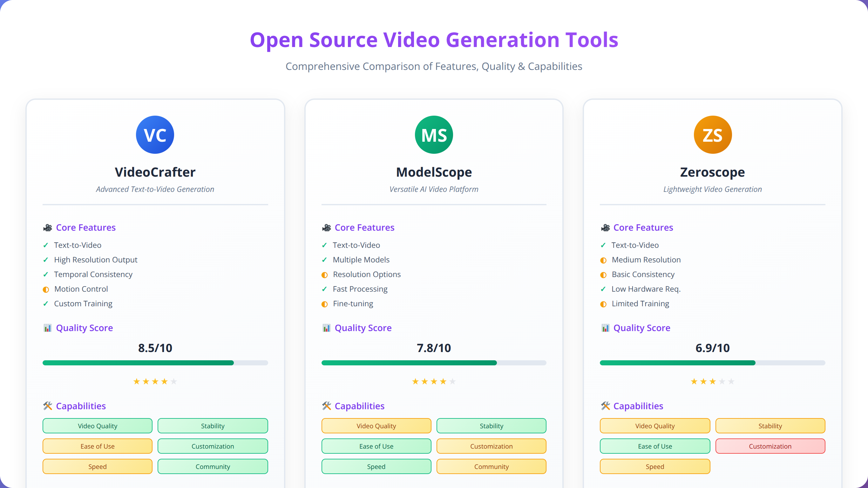Click the half-circle icon next to Limited Training
The image size is (868, 488).
(603, 304)
